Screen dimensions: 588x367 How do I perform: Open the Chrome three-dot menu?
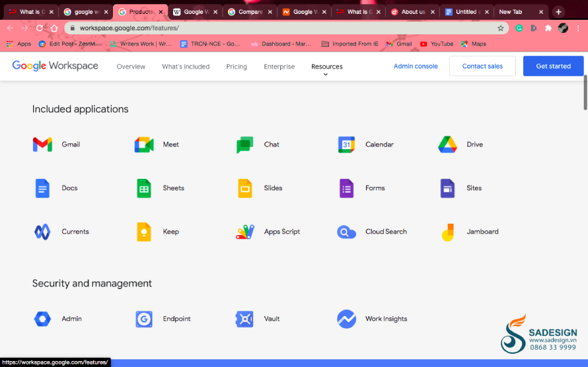coord(578,28)
